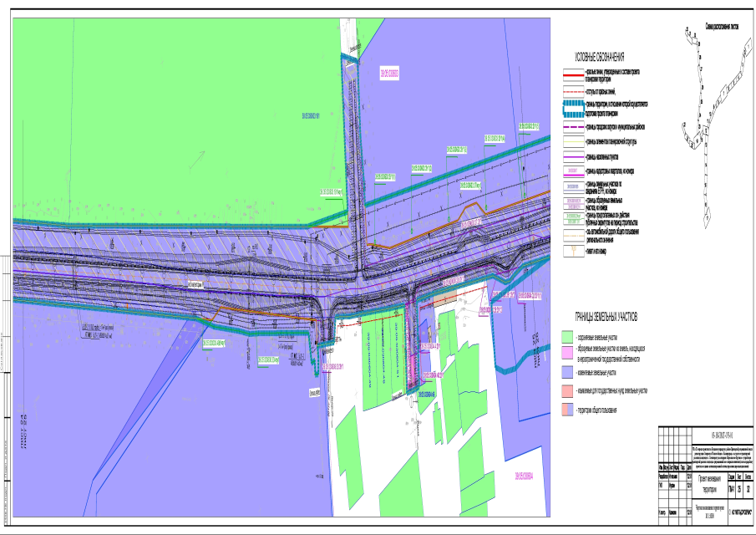This screenshot has width=756, height=535.
Task: Select the cadastral quarter boundary legend box
Action: [x=573, y=171]
